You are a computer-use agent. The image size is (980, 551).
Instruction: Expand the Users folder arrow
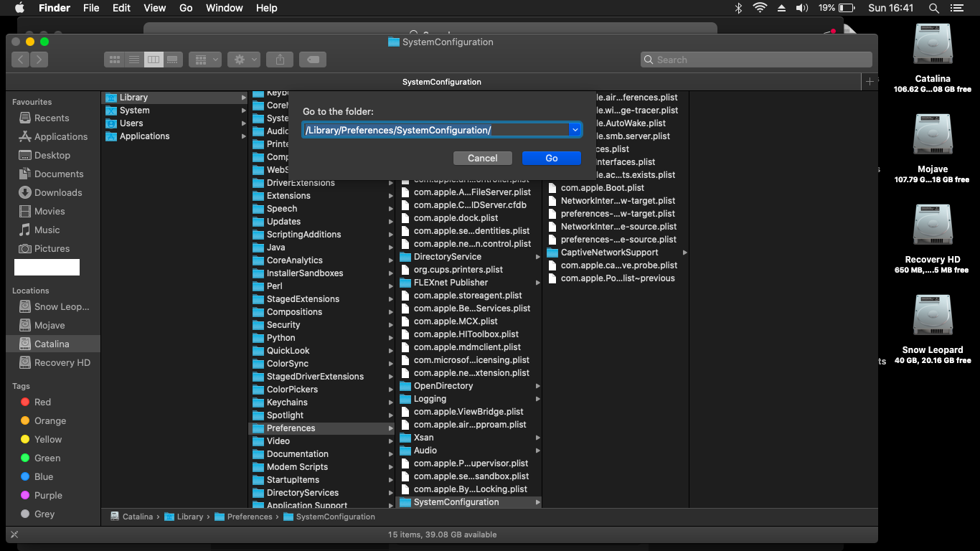[x=243, y=123]
